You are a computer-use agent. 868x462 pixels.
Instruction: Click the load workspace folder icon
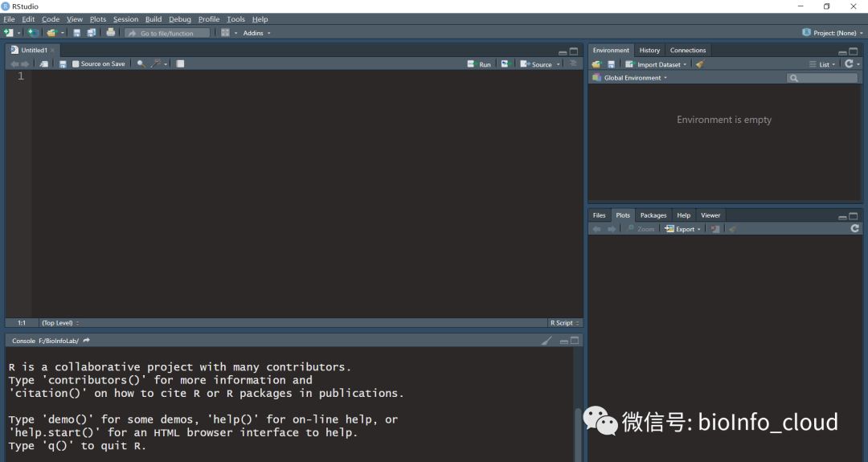pyautogui.click(x=596, y=65)
